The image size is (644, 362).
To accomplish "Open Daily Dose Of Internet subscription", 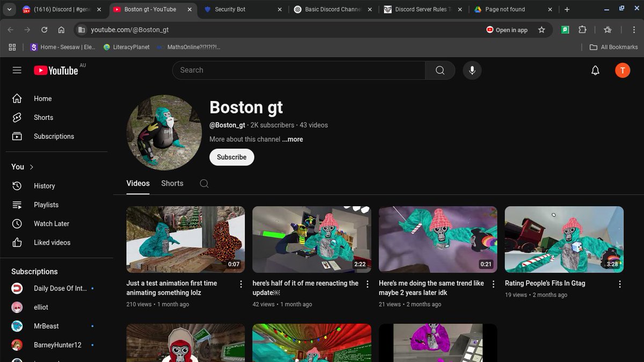I will [56, 288].
